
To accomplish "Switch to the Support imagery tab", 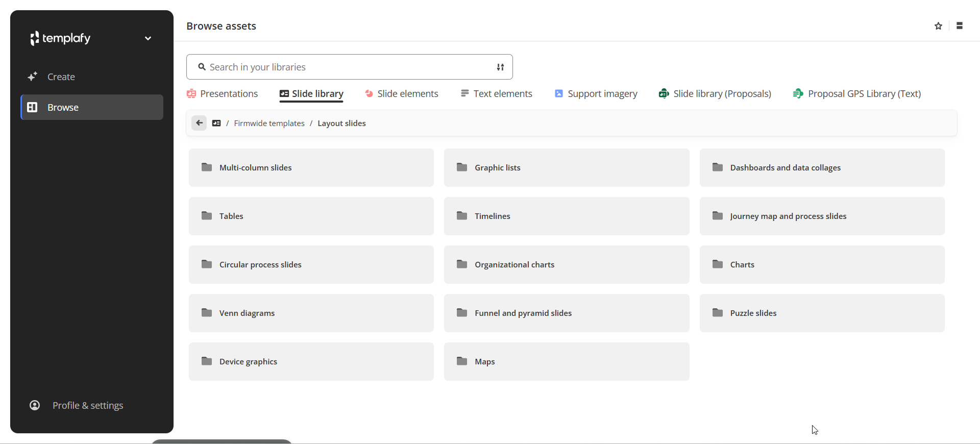I will (x=596, y=94).
